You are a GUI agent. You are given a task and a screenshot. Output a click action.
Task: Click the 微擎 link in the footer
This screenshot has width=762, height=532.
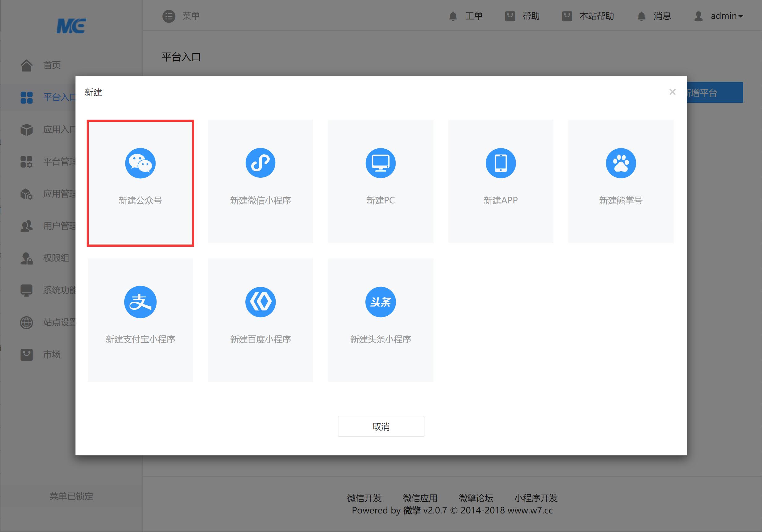click(412, 510)
